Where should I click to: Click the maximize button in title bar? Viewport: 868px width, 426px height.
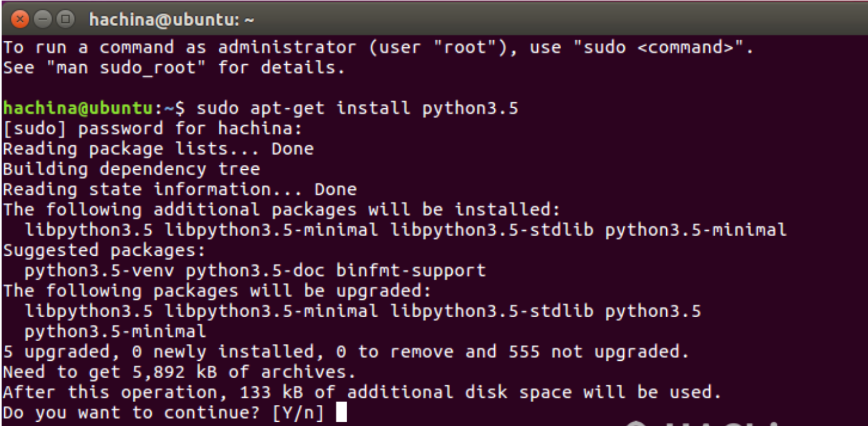[x=65, y=20]
